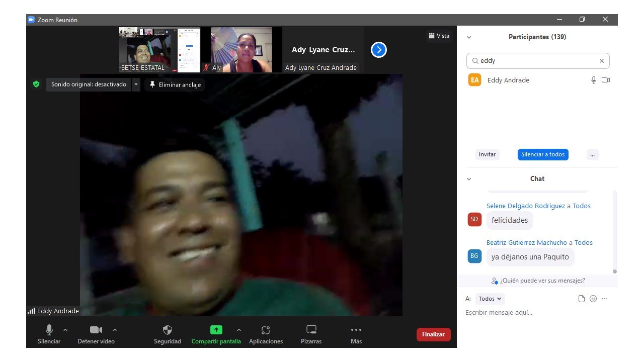The height and width of the screenshot is (362, 644).
Task: Select Eddy Andrade in participant list
Action: (538, 80)
